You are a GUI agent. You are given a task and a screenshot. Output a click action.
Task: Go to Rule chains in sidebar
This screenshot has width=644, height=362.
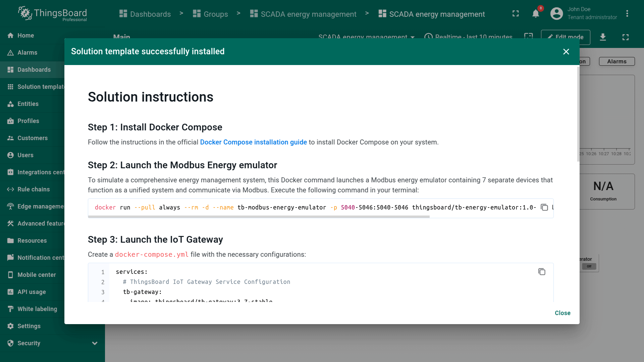point(34,189)
